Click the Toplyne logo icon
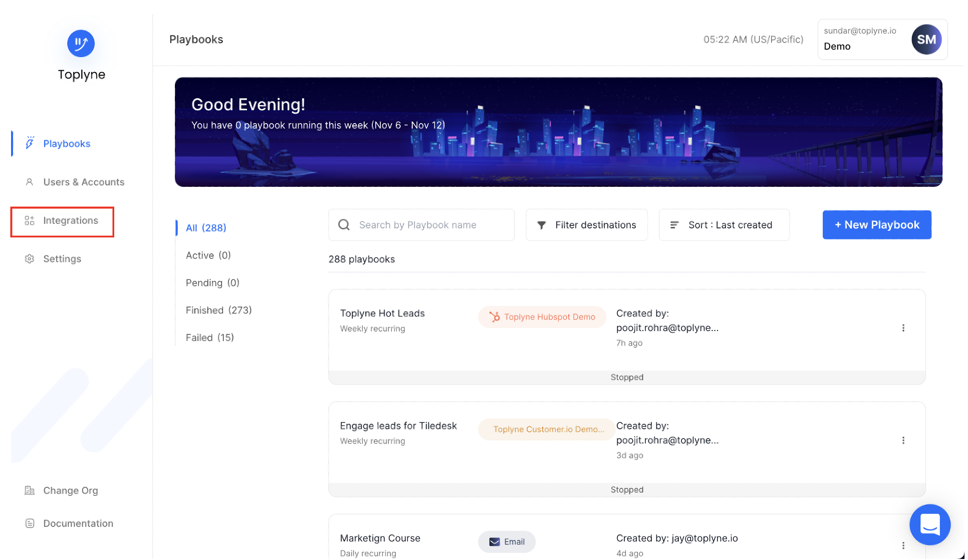The width and height of the screenshot is (968, 560). click(x=81, y=44)
